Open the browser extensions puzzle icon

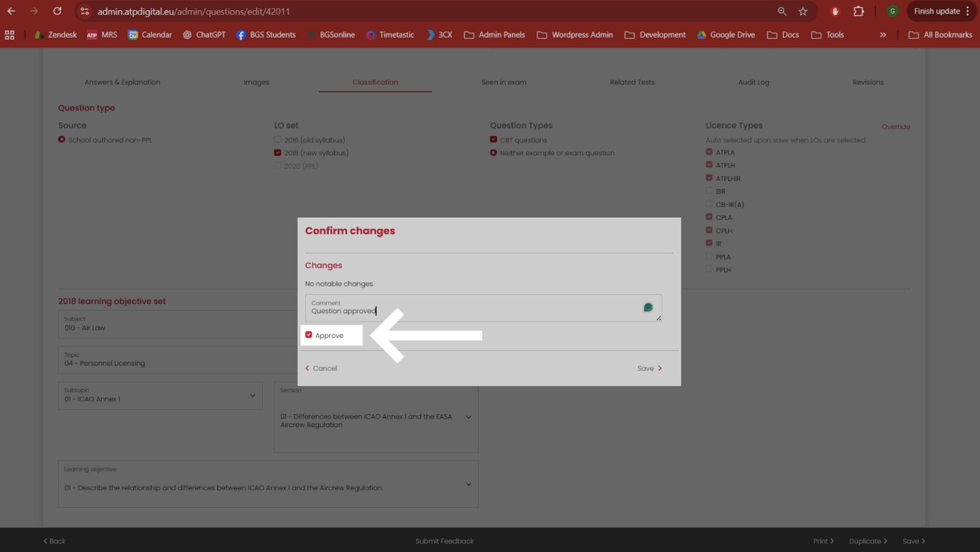click(858, 11)
